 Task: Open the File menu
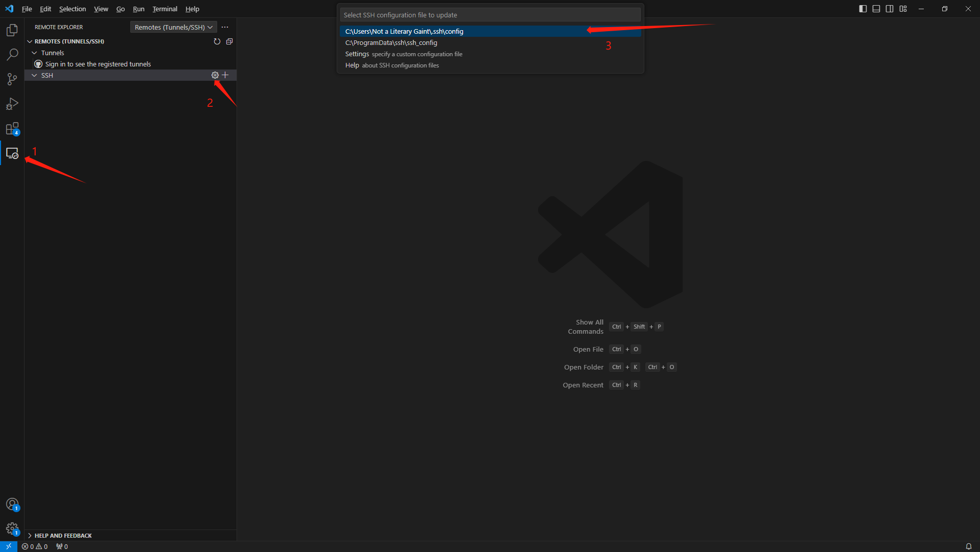click(x=27, y=9)
